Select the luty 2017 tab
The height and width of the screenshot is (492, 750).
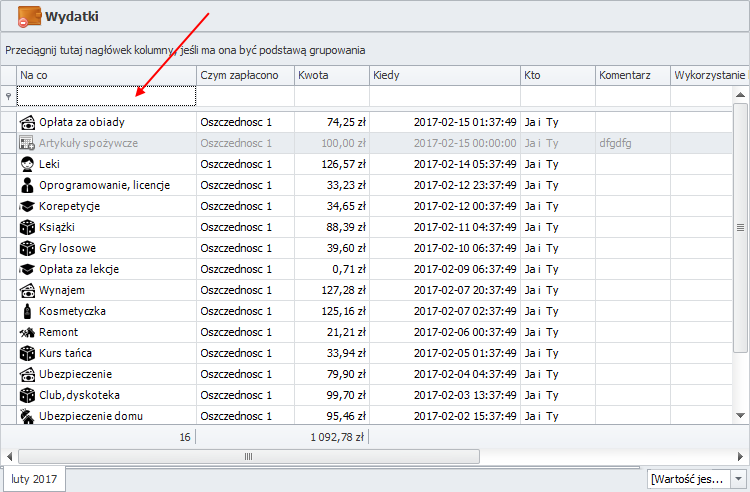(35, 479)
